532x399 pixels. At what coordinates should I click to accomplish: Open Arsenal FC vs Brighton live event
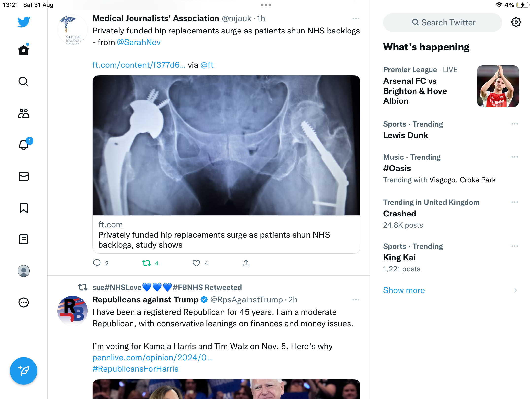pos(415,91)
